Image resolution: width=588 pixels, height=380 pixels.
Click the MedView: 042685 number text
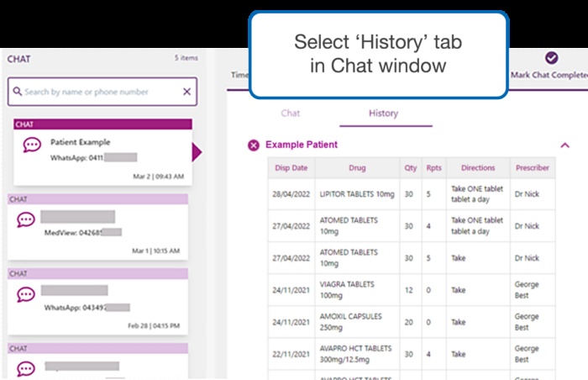pyautogui.click(x=73, y=232)
